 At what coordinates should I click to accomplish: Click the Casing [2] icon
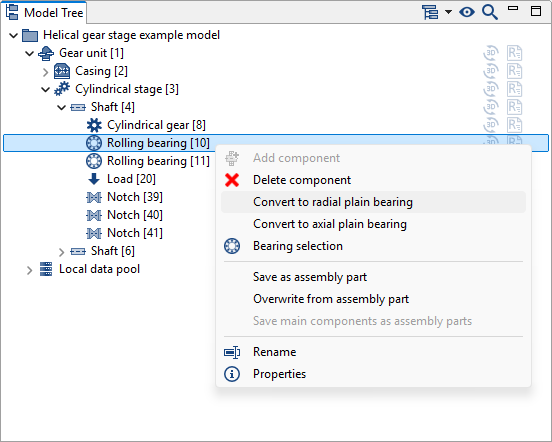point(62,71)
